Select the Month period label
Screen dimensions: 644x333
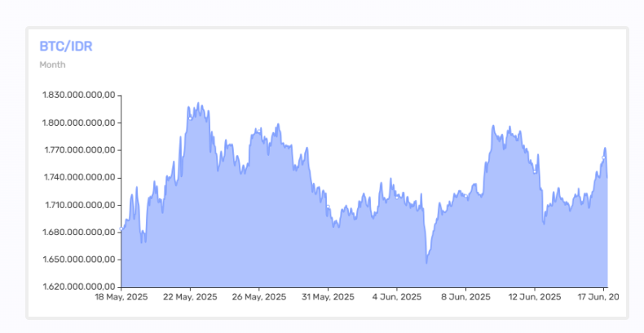coord(52,64)
